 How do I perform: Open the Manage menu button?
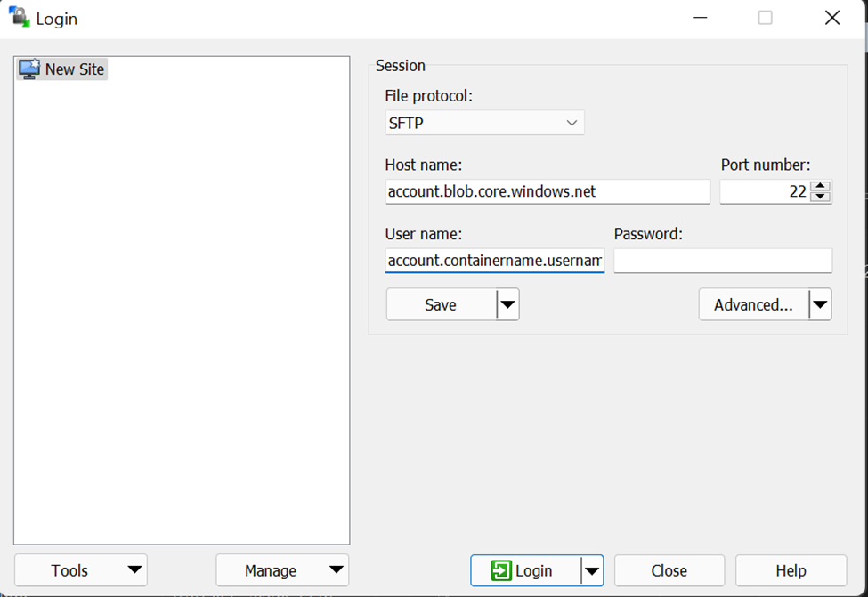click(x=282, y=570)
